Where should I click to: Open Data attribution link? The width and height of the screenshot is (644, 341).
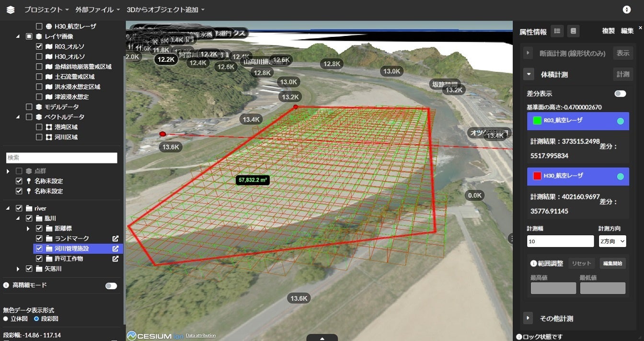(201, 335)
